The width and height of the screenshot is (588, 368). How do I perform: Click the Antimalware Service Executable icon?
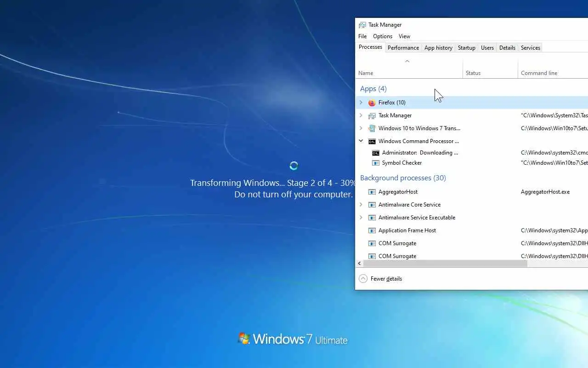tap(372, 218)
